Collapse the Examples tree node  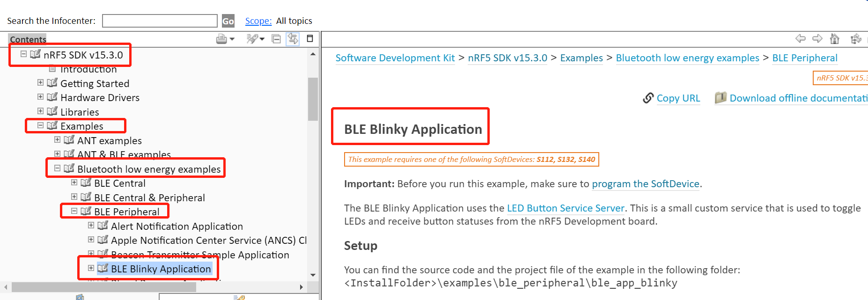tap(40, 125)
